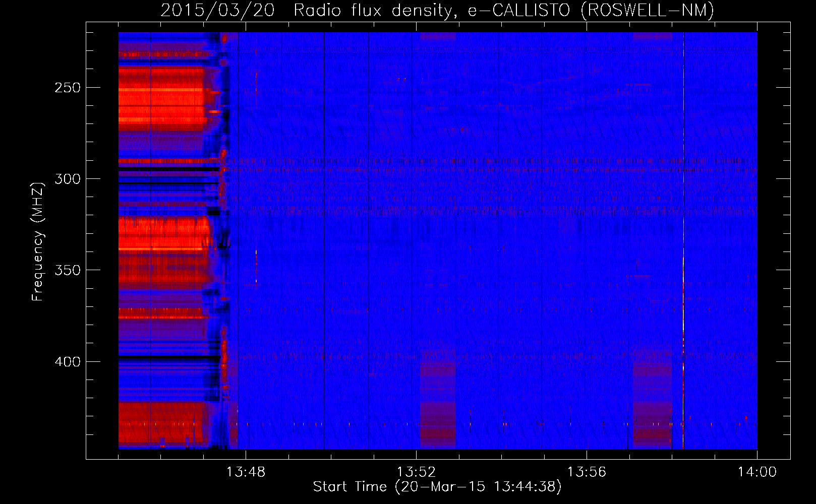This screenshot has height=504, width=816.
Task: Click the 14:00 time tick label
Action: [x=757, y=472]
